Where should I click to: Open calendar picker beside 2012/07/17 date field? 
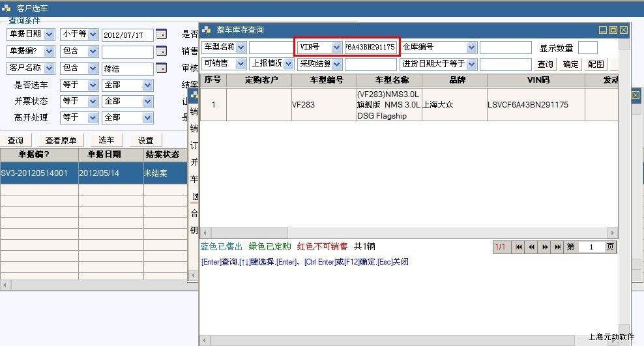(x=161, y=35)
